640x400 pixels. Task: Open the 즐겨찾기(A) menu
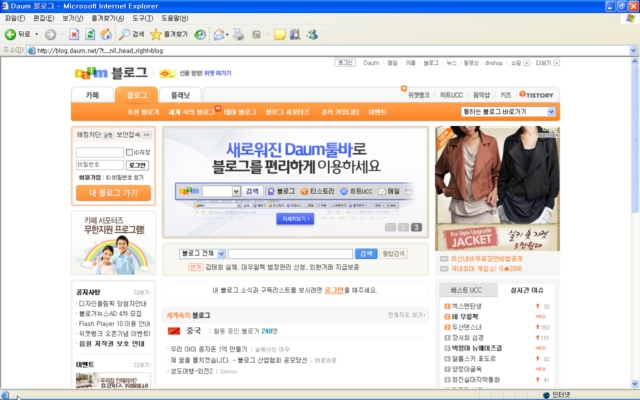pos(108,18)
